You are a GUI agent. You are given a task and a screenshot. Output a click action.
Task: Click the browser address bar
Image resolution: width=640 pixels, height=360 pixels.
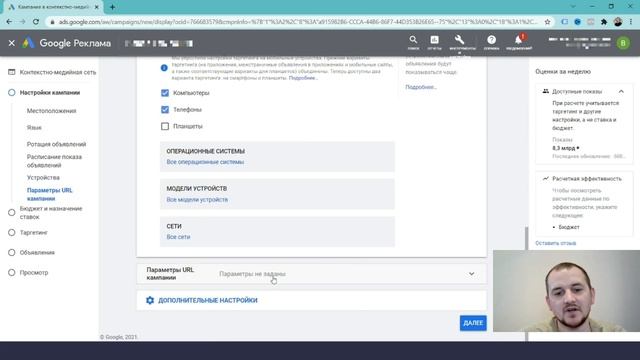tap(298, 22)
